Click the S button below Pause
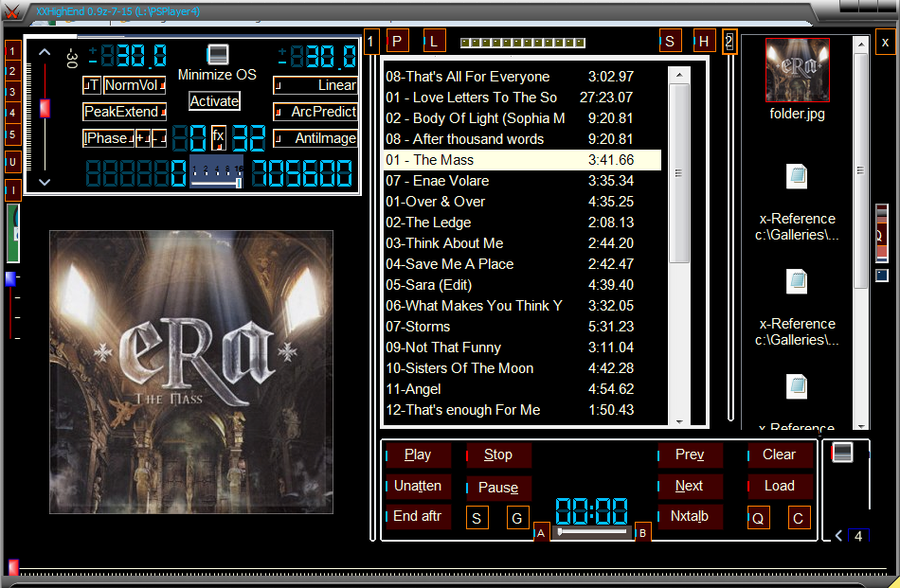This screenshot has height=588, width=900. [x=477, y=518]
